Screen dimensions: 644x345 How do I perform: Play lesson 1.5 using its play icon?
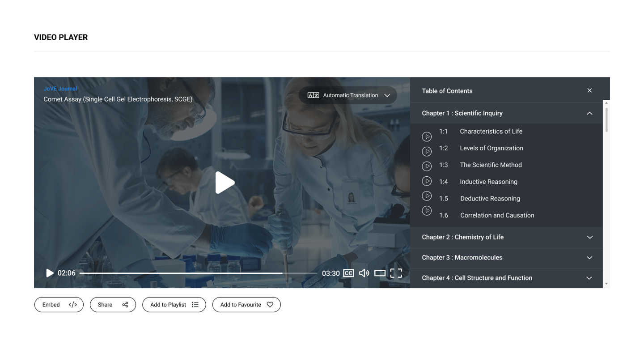[x=427, y=196]
